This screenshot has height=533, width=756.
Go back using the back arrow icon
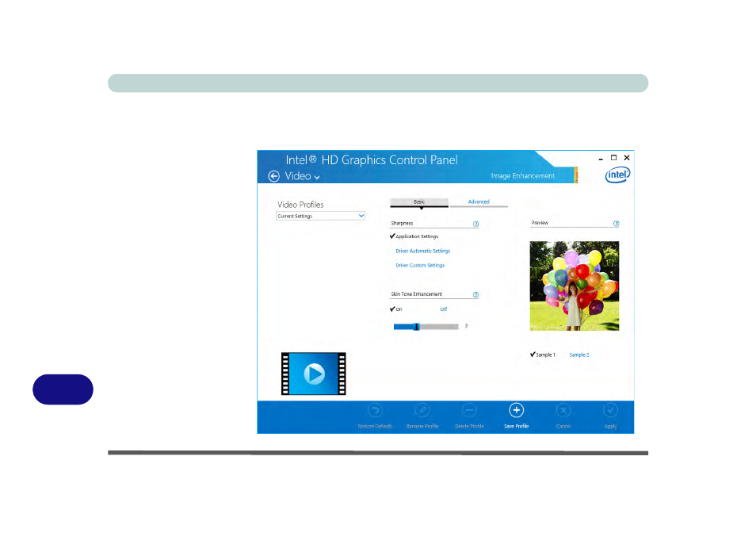pyautogui.click(x=274, y=177)
